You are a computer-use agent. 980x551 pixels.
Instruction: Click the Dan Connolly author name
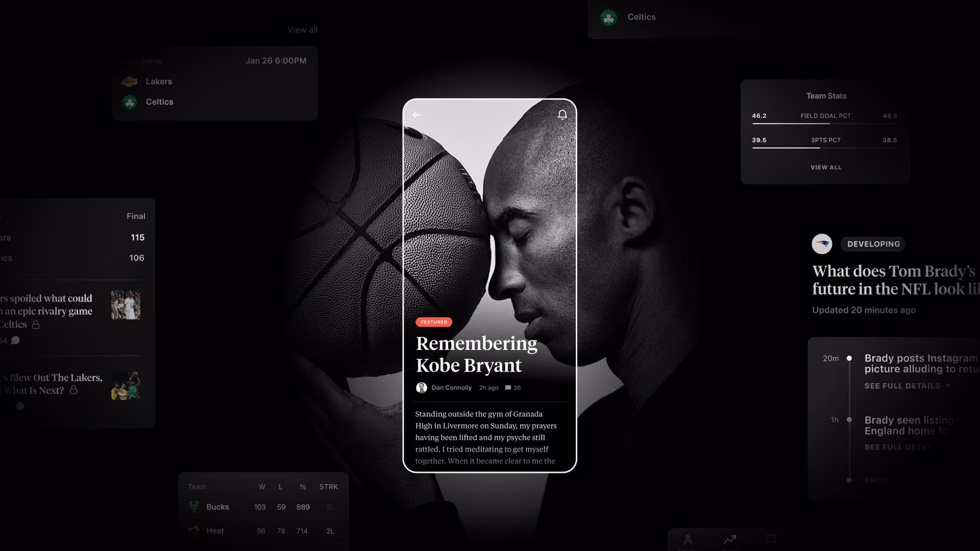[x=451, y=388]
